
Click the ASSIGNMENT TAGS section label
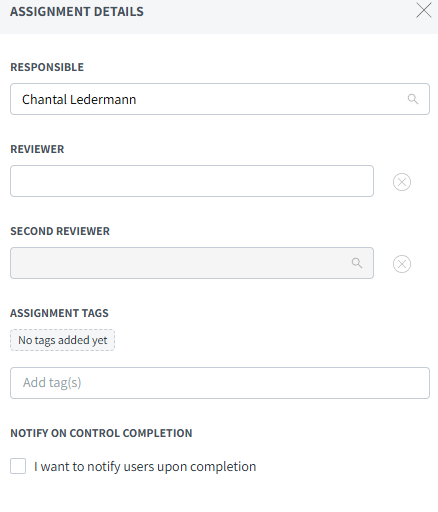click(59, 313)
